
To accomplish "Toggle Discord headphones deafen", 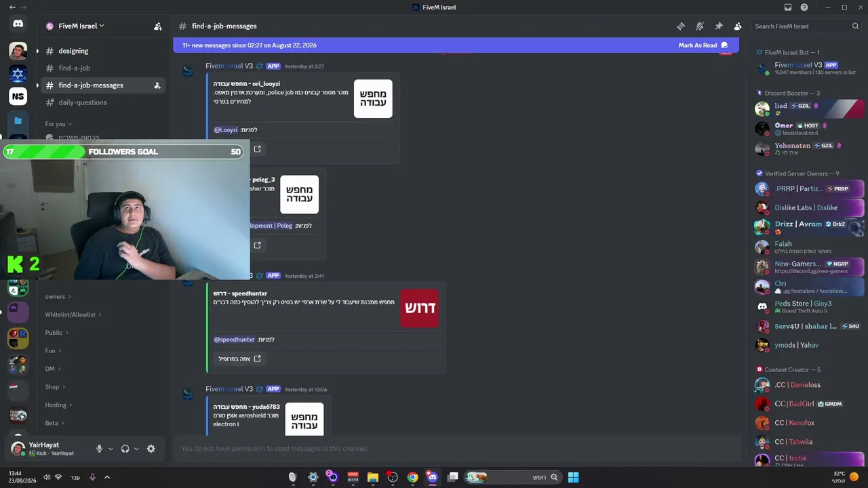I will pyautogui.click(x=125, y=449).
